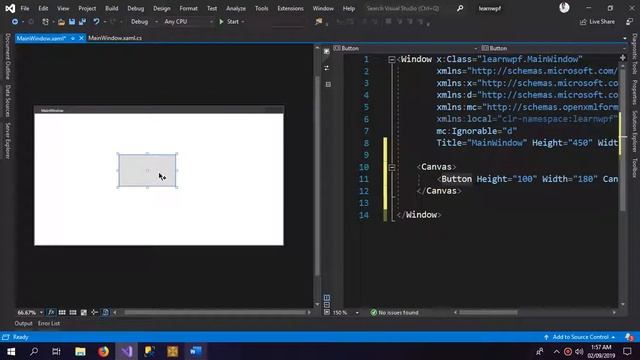Open the Windows Start menu
Viewport: 640px width, 360px height.
tap(11, 351)
